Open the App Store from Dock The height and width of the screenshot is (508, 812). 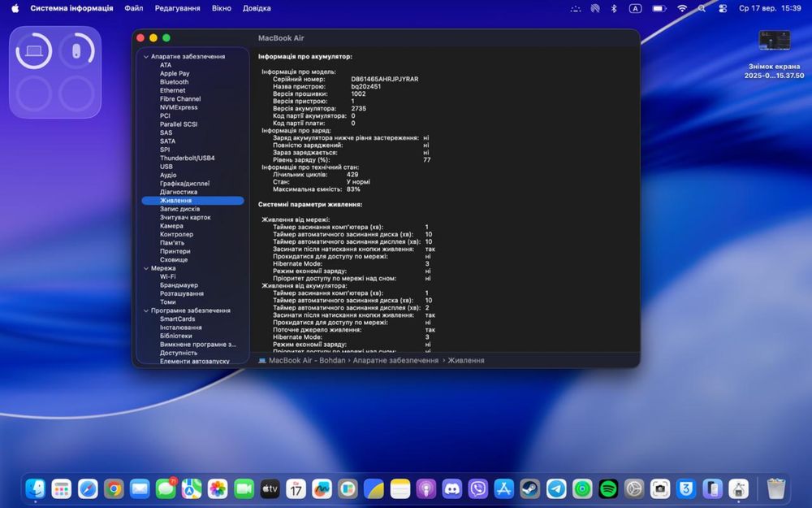tap(504, 488)
